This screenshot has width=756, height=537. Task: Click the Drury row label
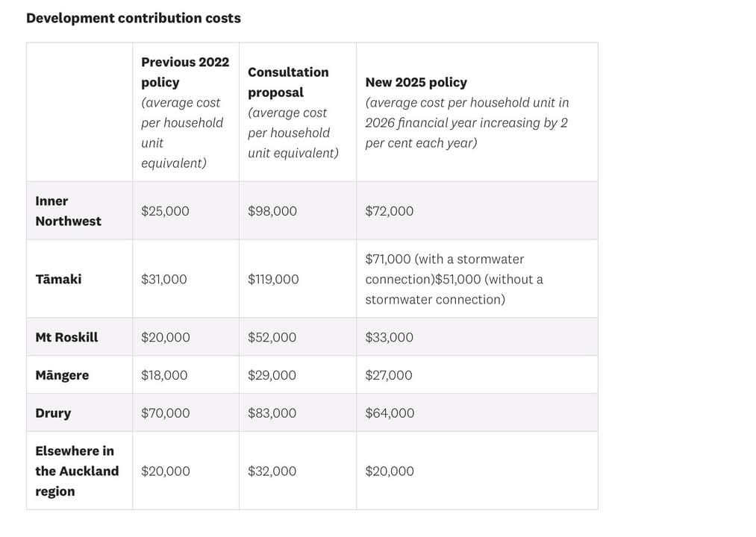pyautogui.click(x=53, y=413)
